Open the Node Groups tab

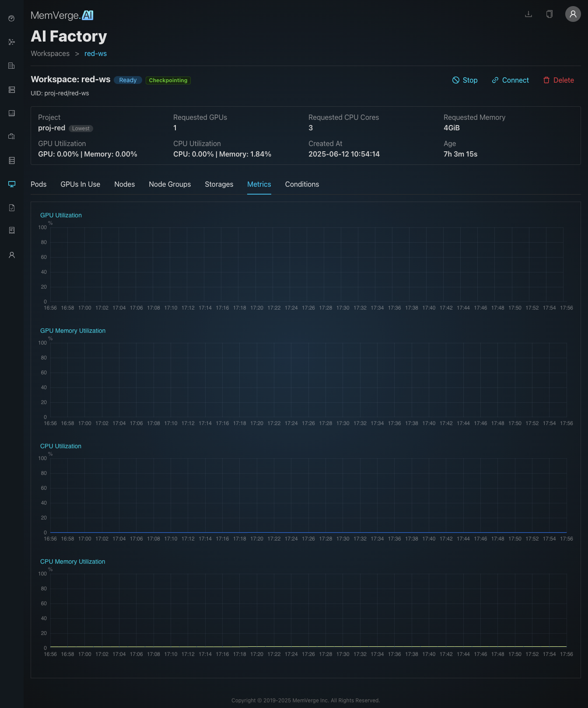click(170, 185)
